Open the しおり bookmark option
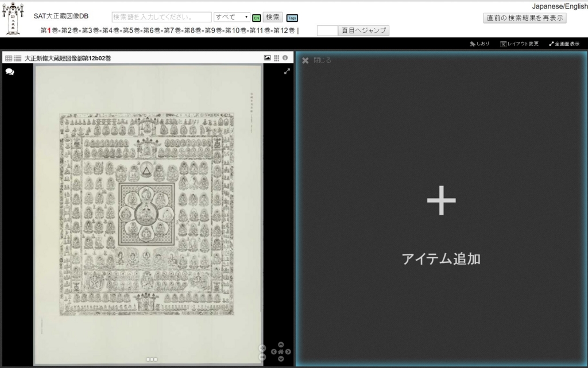This screenshot has height=368, width=588. click(479, 44)
